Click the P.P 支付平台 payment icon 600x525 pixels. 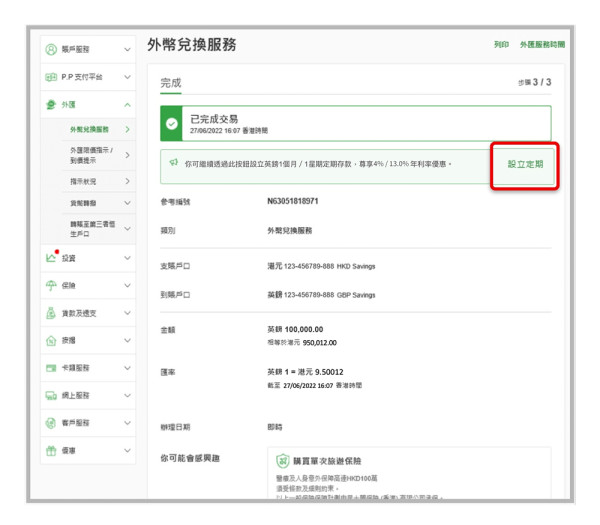click(51, 77)
